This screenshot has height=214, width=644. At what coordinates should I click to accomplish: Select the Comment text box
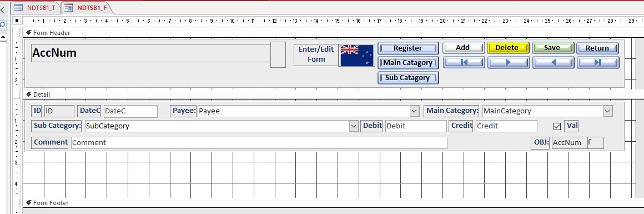click(259, 143)
